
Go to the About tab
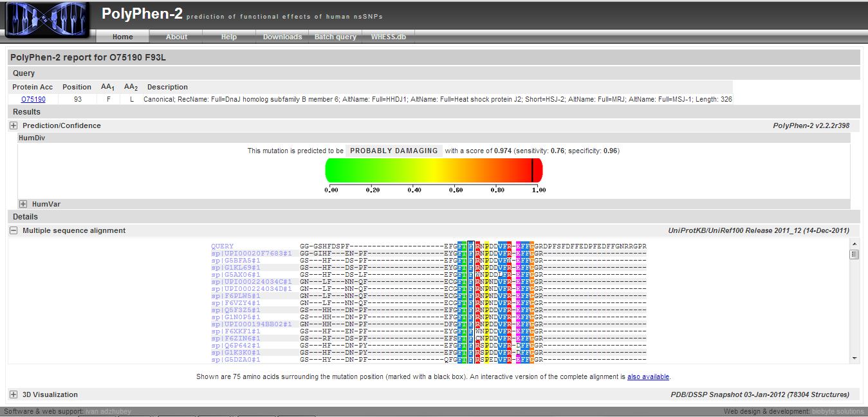click(176, 37)
